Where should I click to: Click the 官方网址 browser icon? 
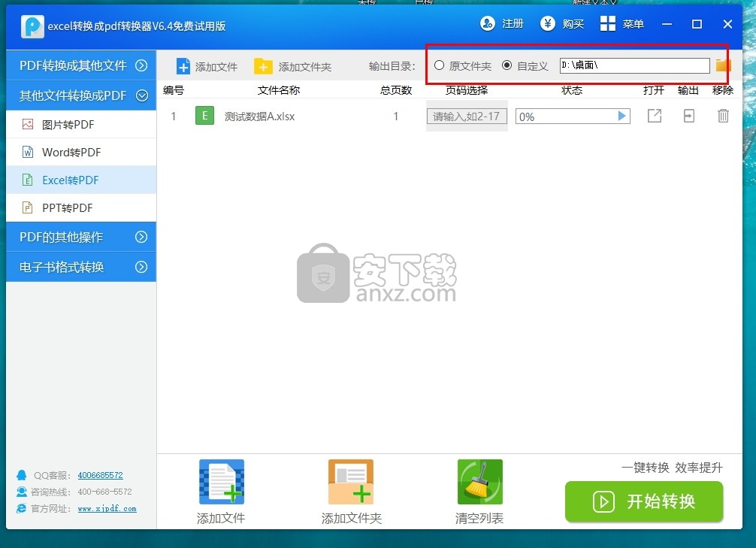coord(21,508)
